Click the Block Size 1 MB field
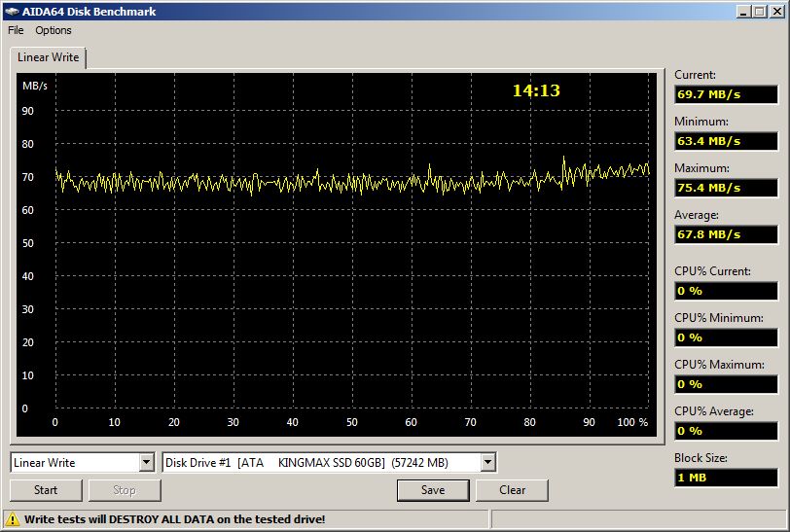This screenshot has width=790, height=532. (x=726, y=478)
